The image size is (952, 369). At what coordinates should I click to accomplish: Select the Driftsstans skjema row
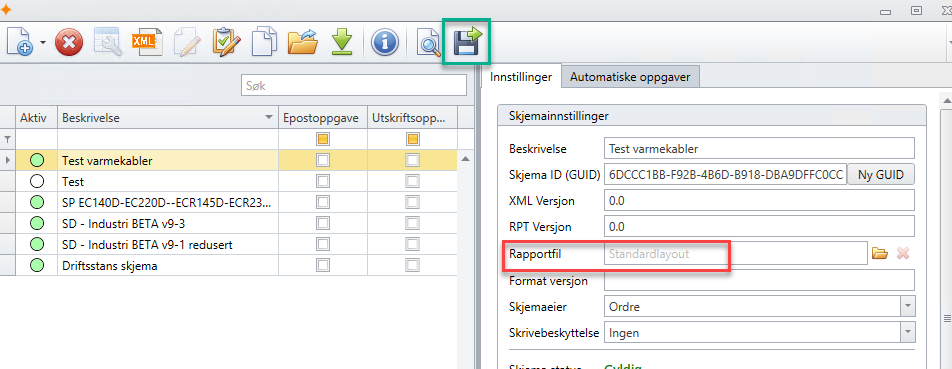pyautogui.click(x=236, y=265)
